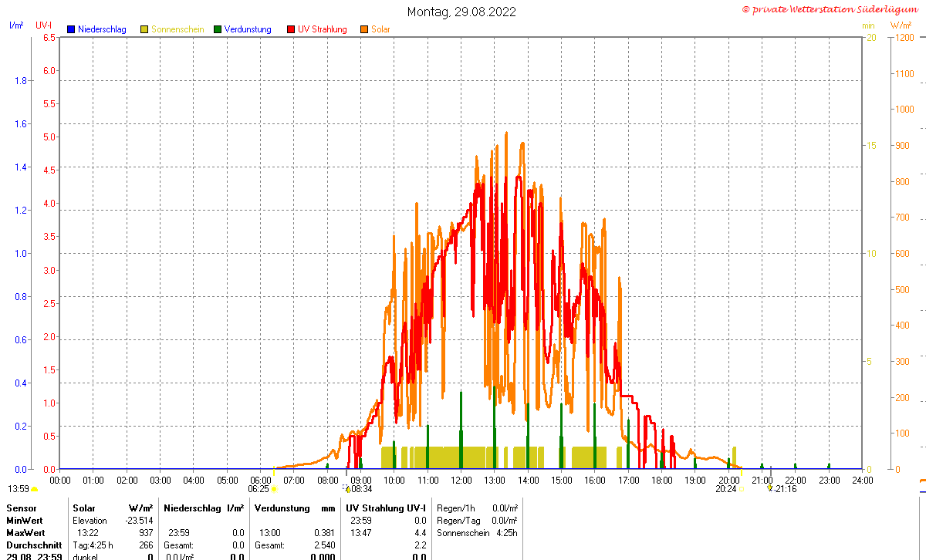Click the chart title Montag, 29.08.2022
The image size is (926, 560).
point(462,12)
